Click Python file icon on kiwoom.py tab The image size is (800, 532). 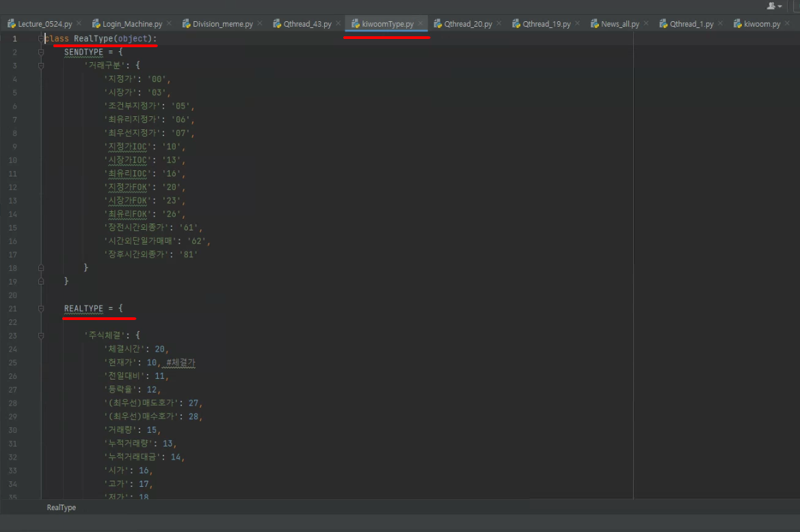point(737,23)
